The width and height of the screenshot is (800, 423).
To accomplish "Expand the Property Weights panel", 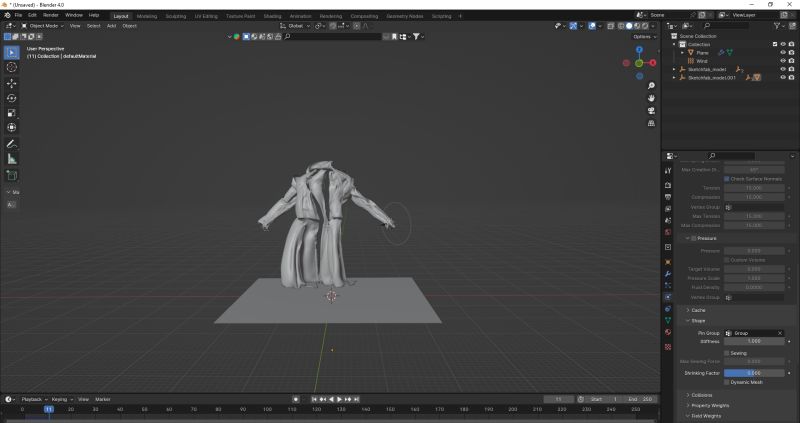I will [710, 406].
